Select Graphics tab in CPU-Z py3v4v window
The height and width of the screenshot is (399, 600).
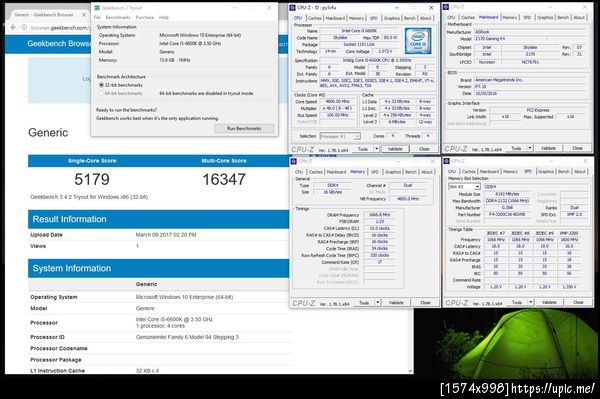[x=392, y=18]
